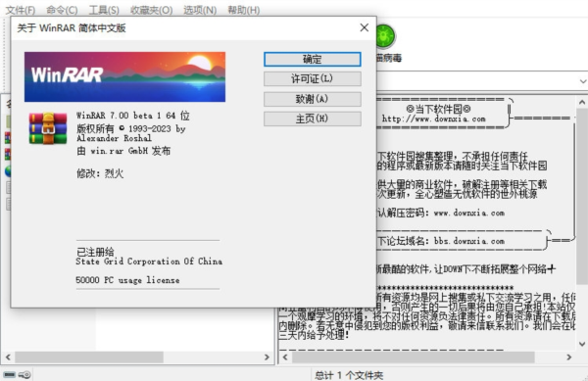Image resolution: width=588 pixels, height=381 pixels.
Task: Click the comment pane up scroll arrow
Action: coord(581,102)
